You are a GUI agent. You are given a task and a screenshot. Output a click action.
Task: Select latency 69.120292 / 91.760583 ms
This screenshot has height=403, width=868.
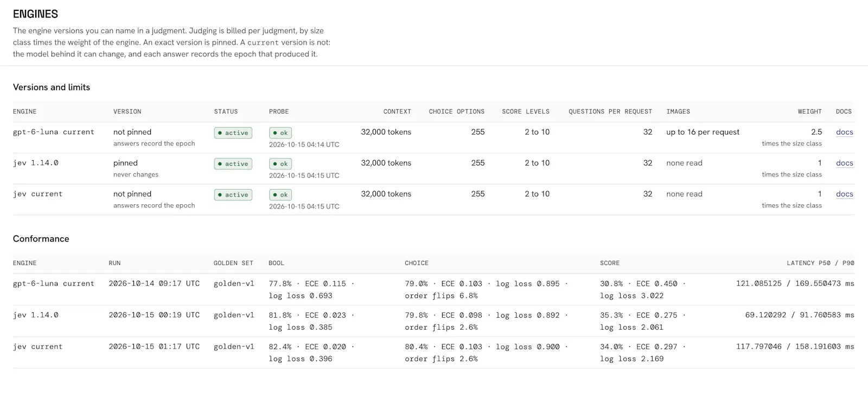(x=800, y=315)
